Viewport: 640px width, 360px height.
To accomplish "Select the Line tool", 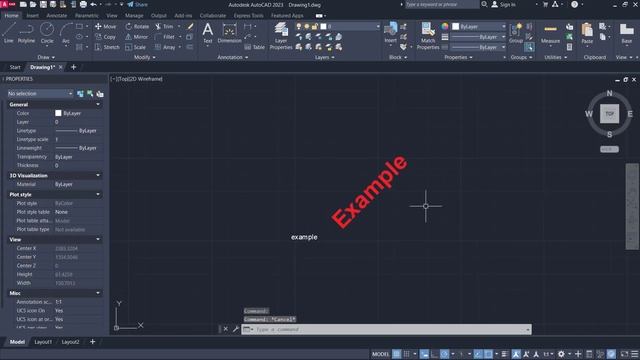I will (9, 32).
